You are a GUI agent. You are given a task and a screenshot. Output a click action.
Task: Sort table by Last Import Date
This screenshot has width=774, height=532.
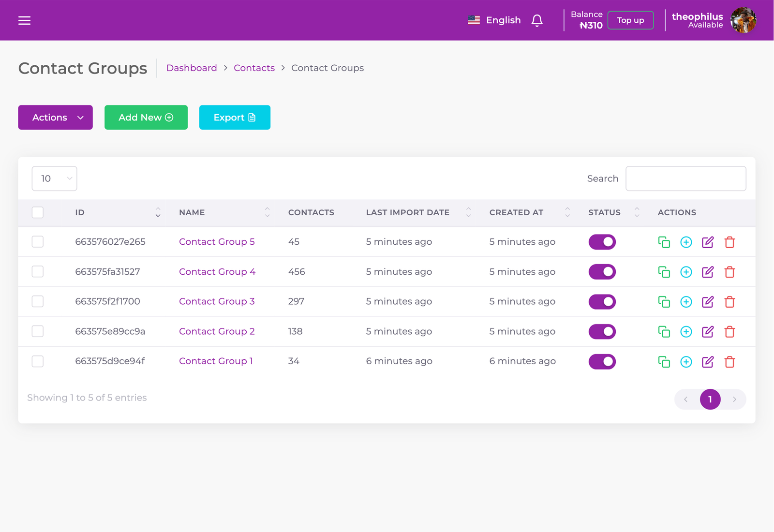(x=468, y=212)
